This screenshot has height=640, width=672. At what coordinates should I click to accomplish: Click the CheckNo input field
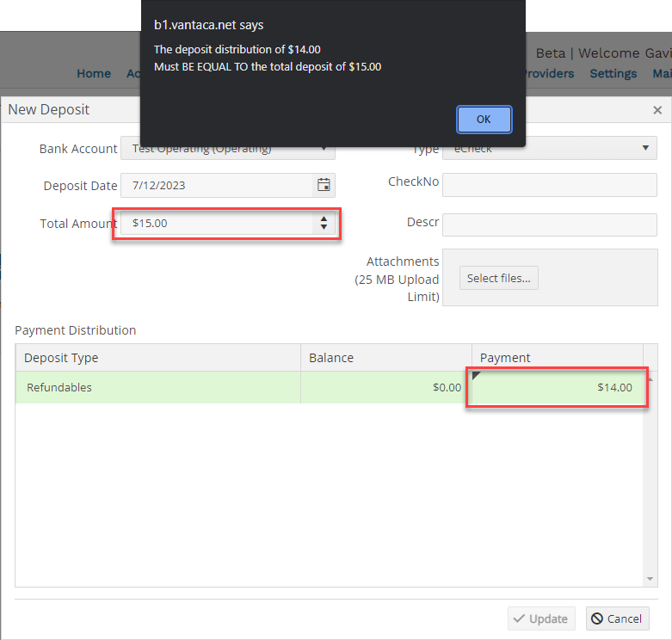coord(550,185)
